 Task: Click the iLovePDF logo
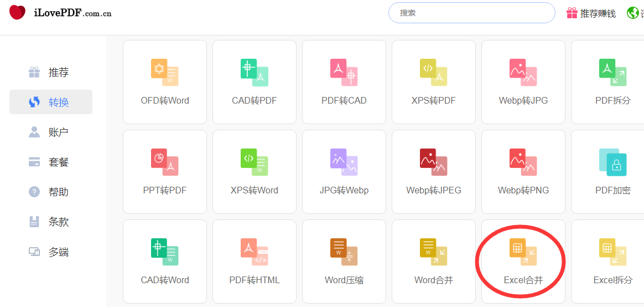(60, 13)
